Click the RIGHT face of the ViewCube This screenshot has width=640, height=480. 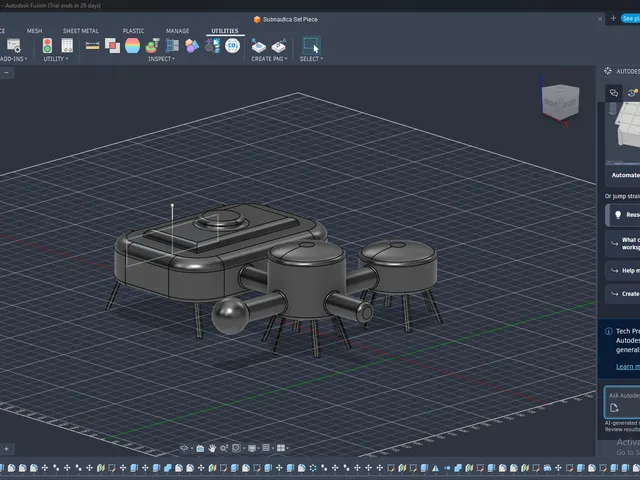(569, 103)
